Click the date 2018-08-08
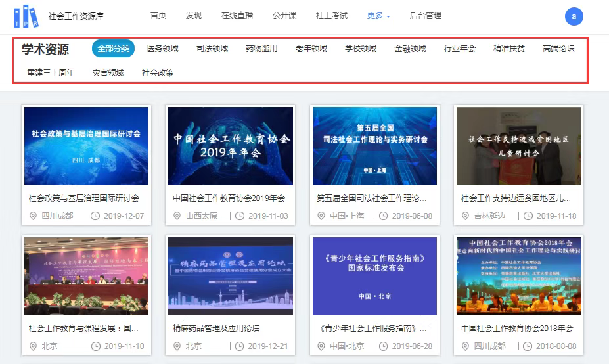 (556, 346)
